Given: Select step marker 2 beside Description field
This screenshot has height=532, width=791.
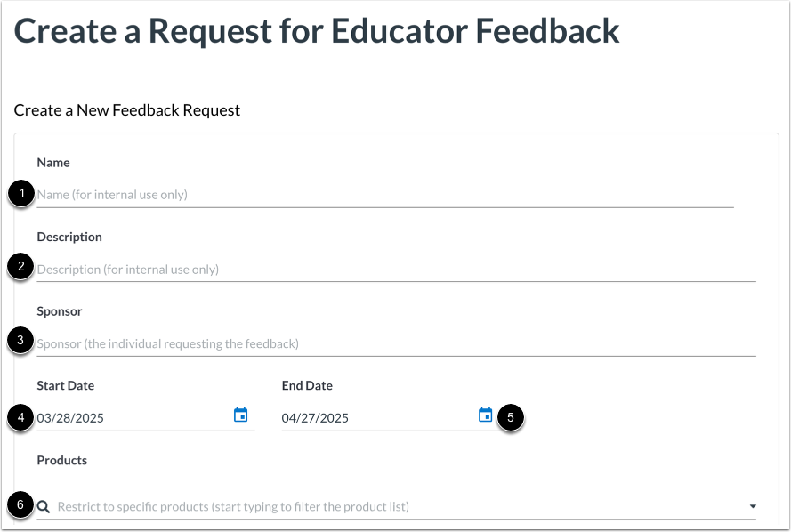Looking at the screenshot, I should pyautogui.click(x=19, y=269).
